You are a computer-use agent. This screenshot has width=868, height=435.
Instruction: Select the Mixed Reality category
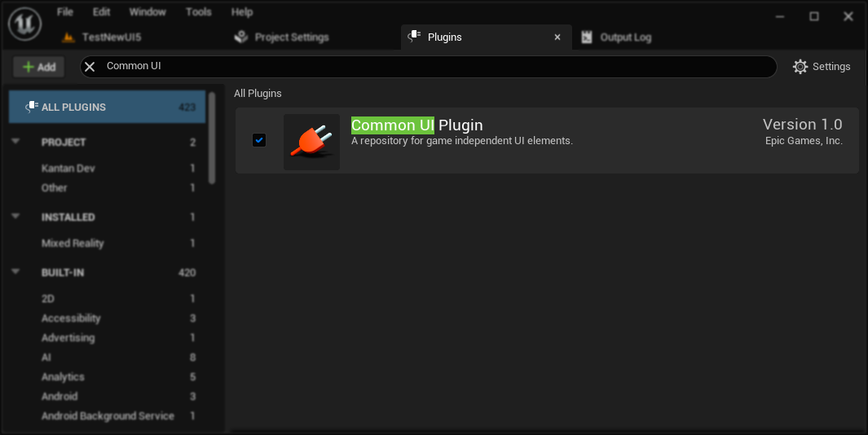coord(108,243)
